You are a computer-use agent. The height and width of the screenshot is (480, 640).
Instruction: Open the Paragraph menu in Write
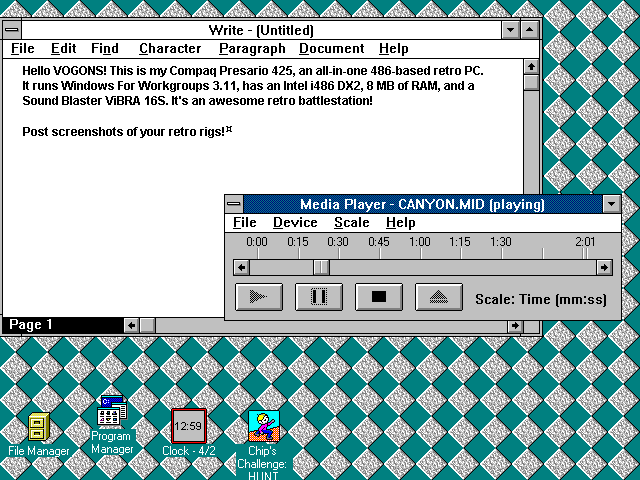coord(252,49)
